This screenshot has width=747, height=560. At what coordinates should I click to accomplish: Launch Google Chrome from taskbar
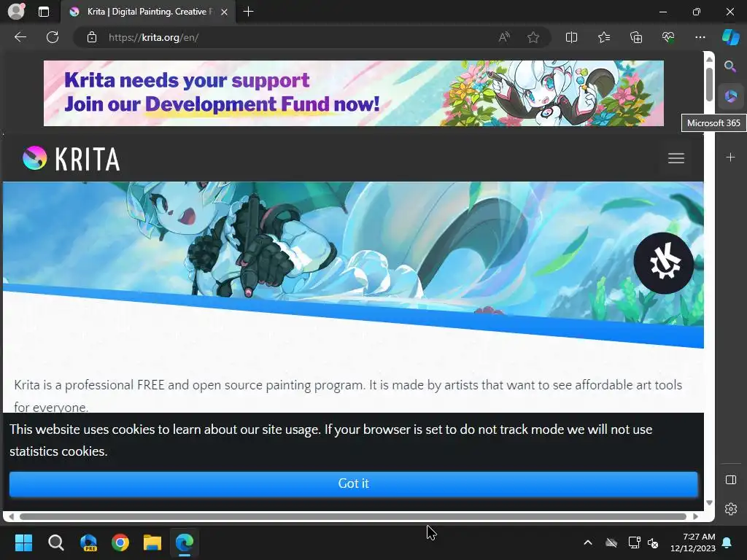click(120, 542)
